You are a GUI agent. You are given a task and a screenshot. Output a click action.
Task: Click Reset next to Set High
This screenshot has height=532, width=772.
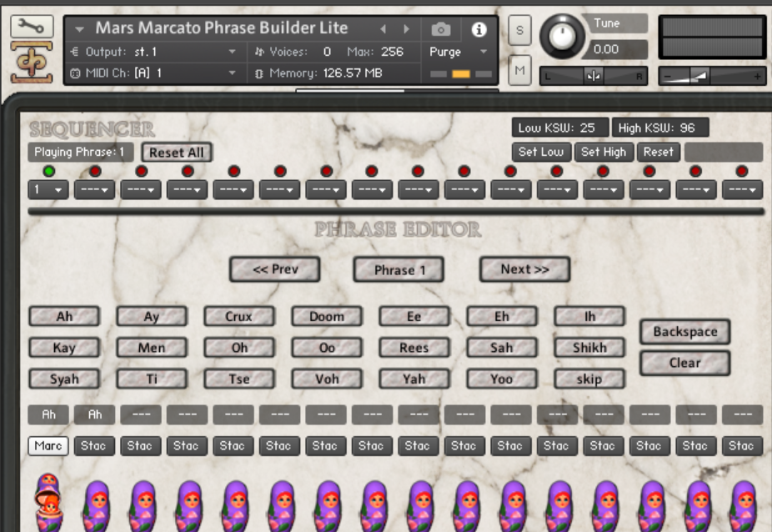click(659, 152)
